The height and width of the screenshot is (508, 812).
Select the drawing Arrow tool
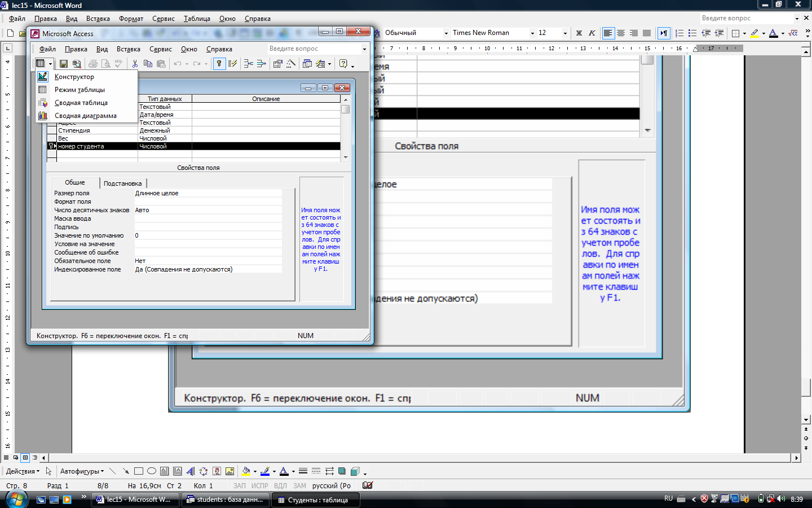[x=125, y=471]
